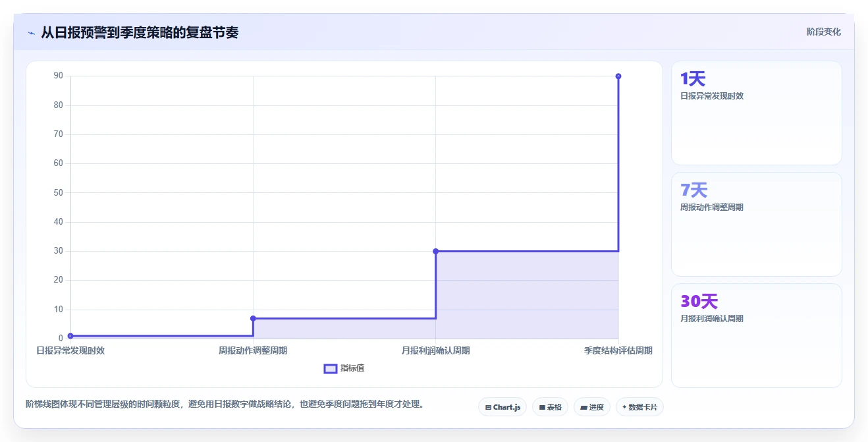Screen dimensions: 868x442
Task: Click the footnote text about 阶梯线图
Action: coord(225,404)
